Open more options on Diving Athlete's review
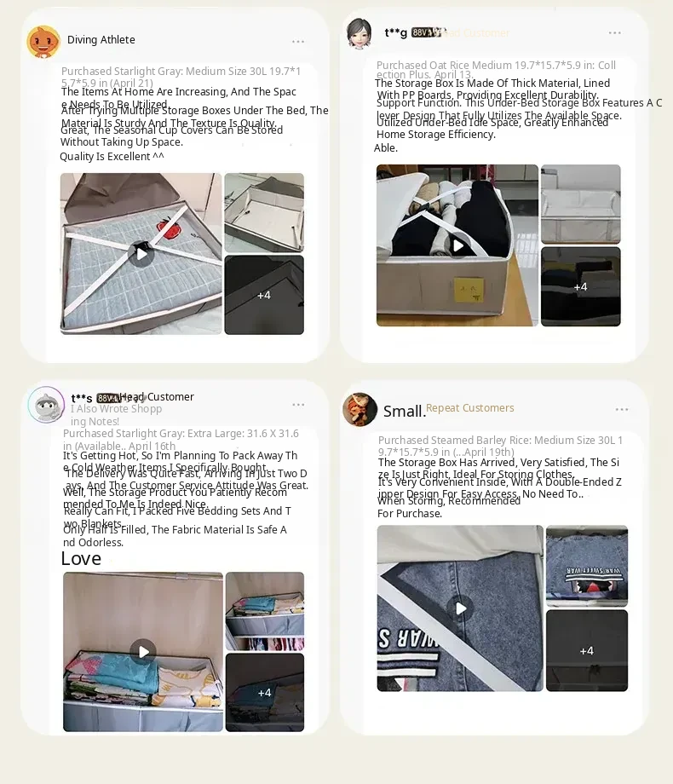Image resolution: width=673 pixels, height=784 pixels. pos(298,42)
